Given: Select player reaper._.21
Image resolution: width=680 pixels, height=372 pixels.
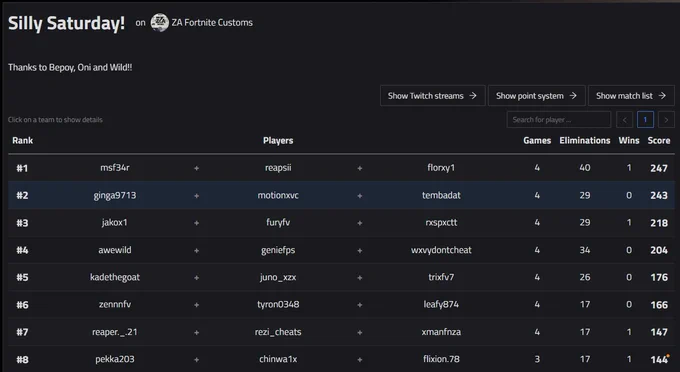Looking at the screenshot, I should click(x=114, y=332).
